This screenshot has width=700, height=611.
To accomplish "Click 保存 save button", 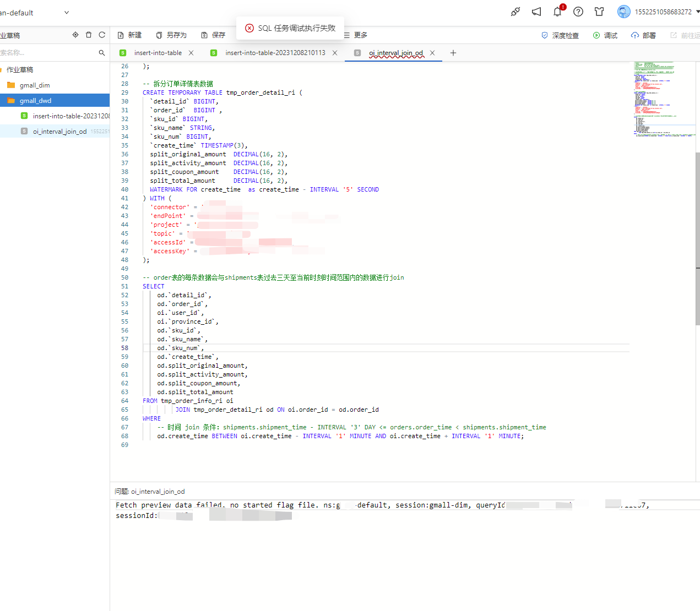I will (x=213, y=35).
